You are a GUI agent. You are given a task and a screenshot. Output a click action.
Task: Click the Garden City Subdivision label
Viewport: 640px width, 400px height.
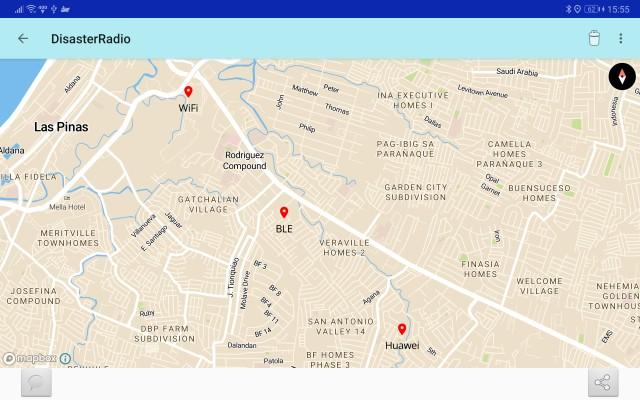click(429, 192)
